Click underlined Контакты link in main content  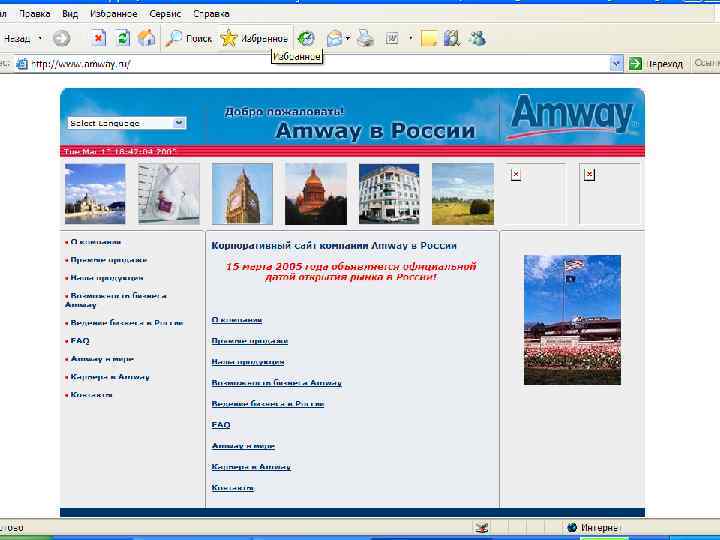[x=232, y=488]
